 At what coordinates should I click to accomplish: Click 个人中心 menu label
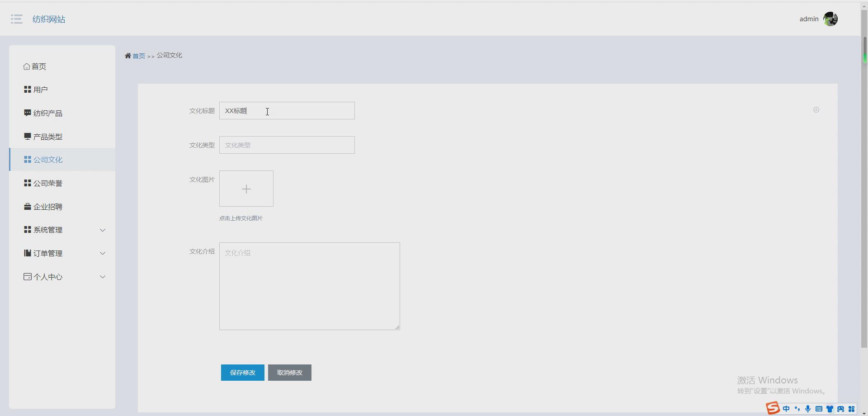[x=48, y=277]
